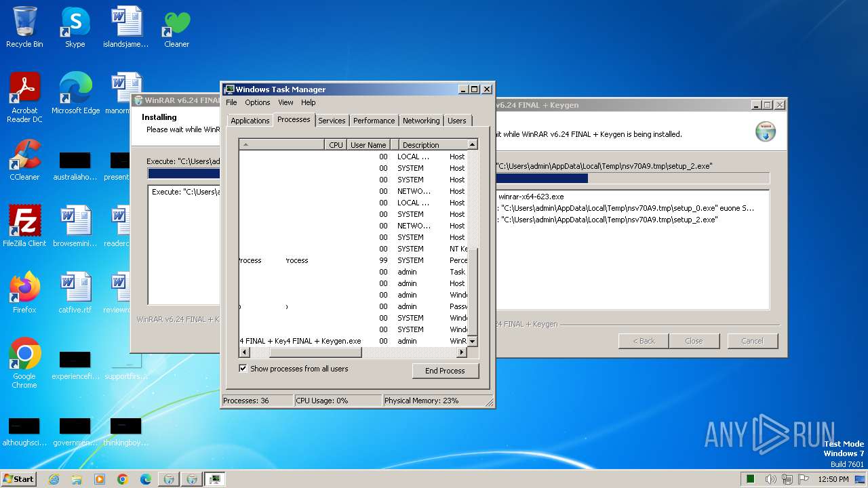Open the Microsoft Edge desktop icon

pos(75,94)
